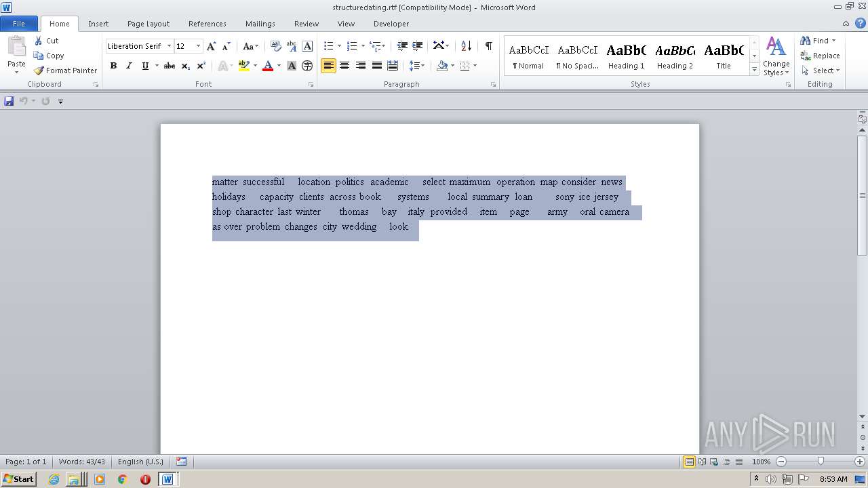The height and width of the screenshot is (488, 868).
Task: Apply the Title style
Action: click(724, 56)
